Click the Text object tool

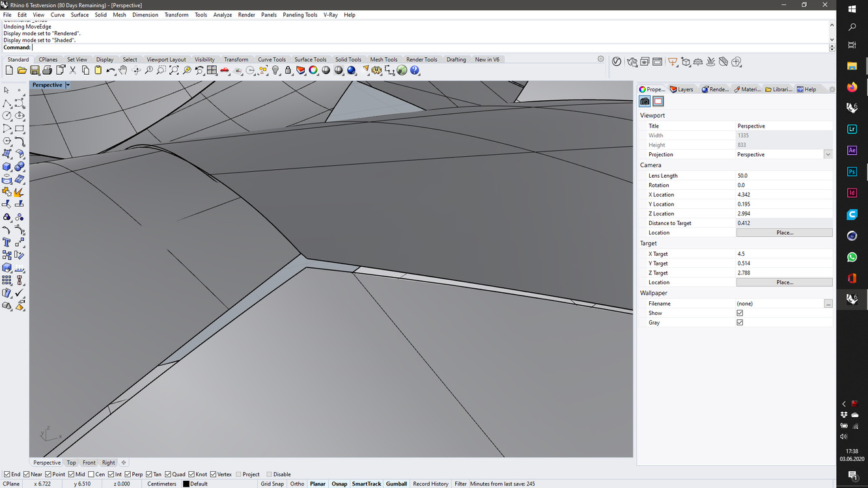click(x=7, y=243)
